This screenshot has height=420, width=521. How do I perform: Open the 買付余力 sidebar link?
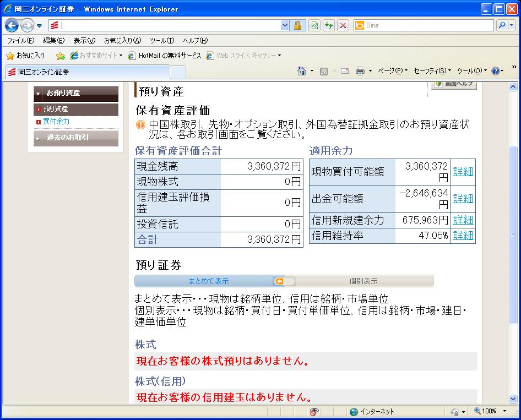tap(56, 122)
